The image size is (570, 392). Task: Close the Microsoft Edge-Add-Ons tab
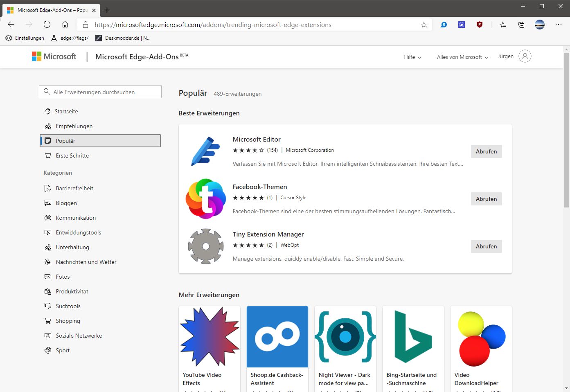pyautogui.click(x=94, y=10)
